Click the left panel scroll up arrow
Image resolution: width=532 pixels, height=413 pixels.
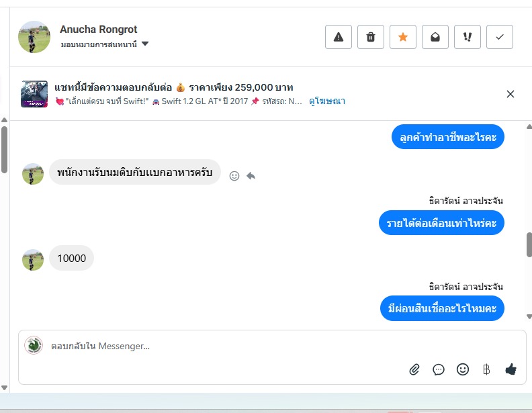tap(5, 120)
